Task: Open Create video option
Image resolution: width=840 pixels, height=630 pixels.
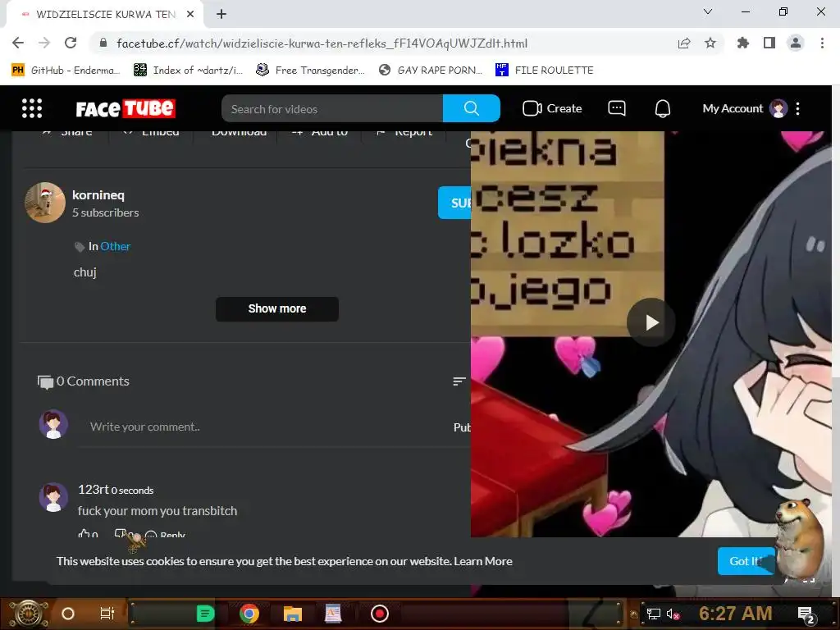Action: tap(552, 108)
